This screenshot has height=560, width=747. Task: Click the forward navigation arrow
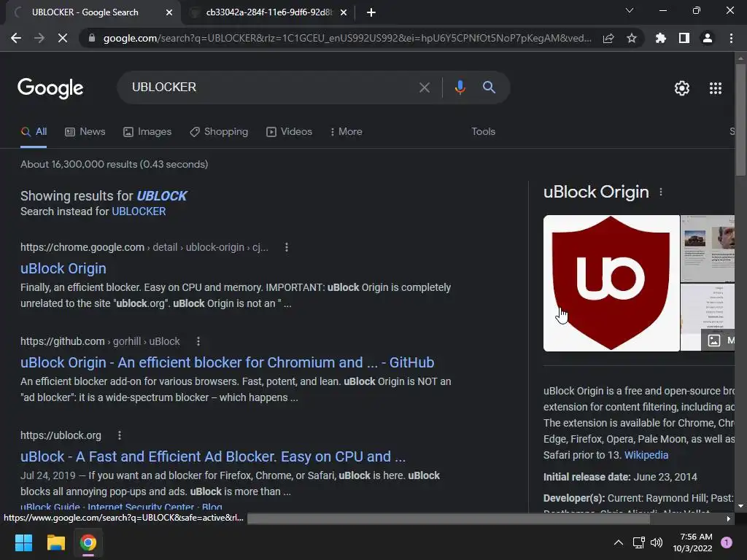[x=39, y=38]
